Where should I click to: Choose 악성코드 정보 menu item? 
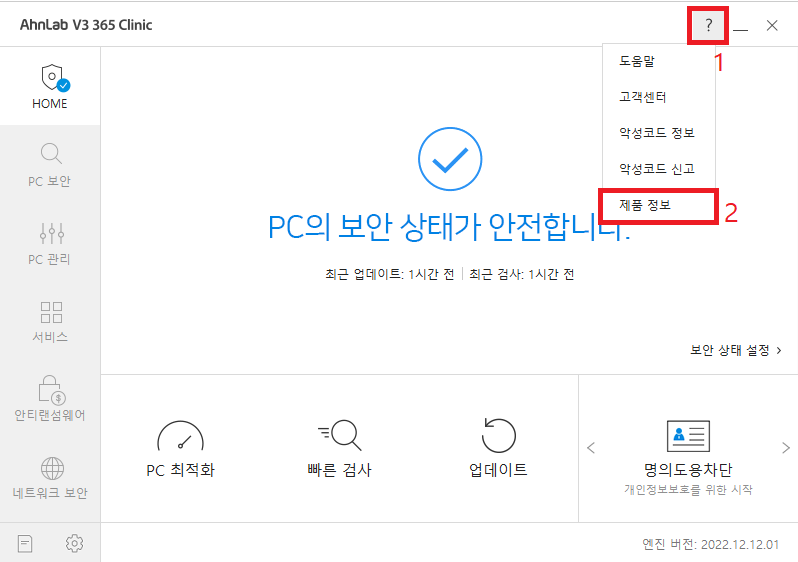point(659,133)
